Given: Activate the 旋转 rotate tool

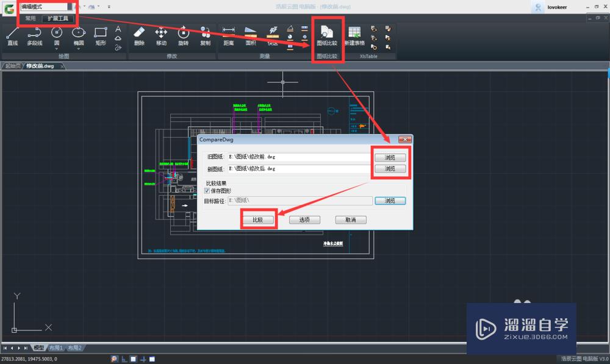Looking at the screenshot, I should click(183, 36).
